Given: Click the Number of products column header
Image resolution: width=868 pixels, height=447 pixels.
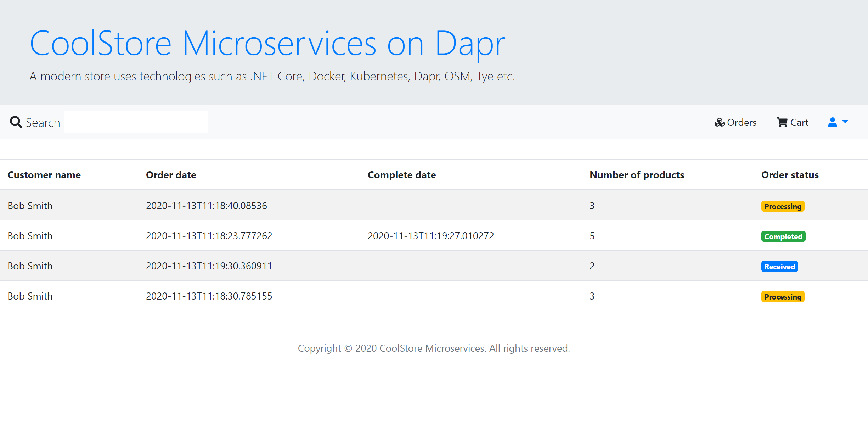Looking at the screenshot, I should (637, 175).
